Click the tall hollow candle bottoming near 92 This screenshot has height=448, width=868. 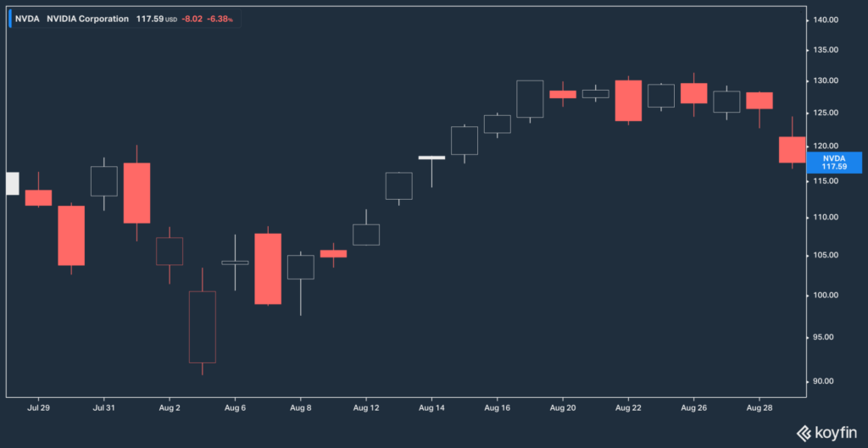pos(203,327)
